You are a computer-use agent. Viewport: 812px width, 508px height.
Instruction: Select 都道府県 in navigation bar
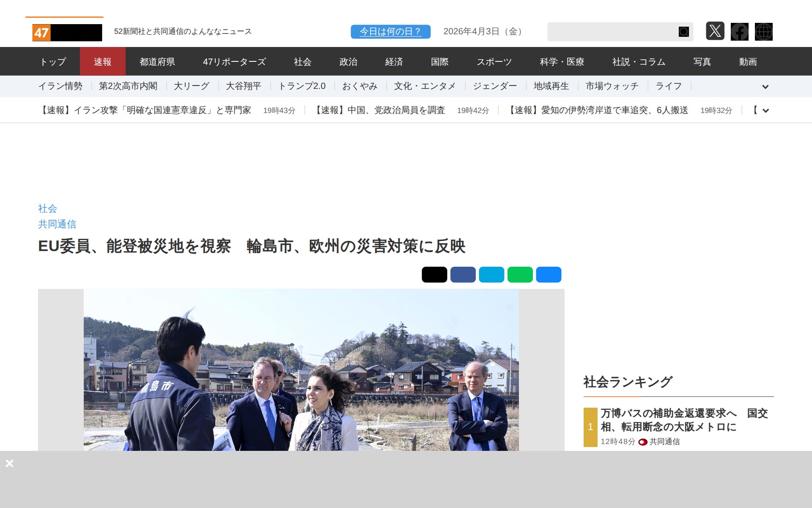pos(157,62)
